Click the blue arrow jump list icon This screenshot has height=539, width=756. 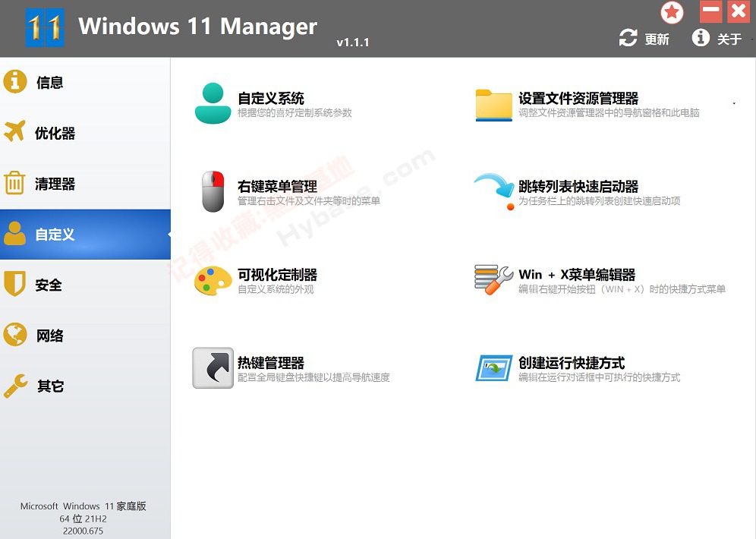point(495,191)
